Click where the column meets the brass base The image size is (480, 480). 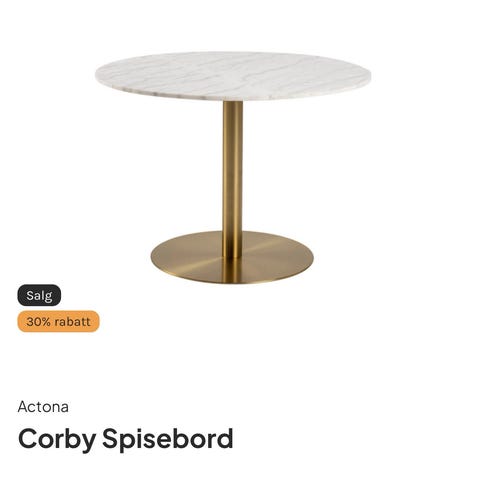tap(233, 255)
